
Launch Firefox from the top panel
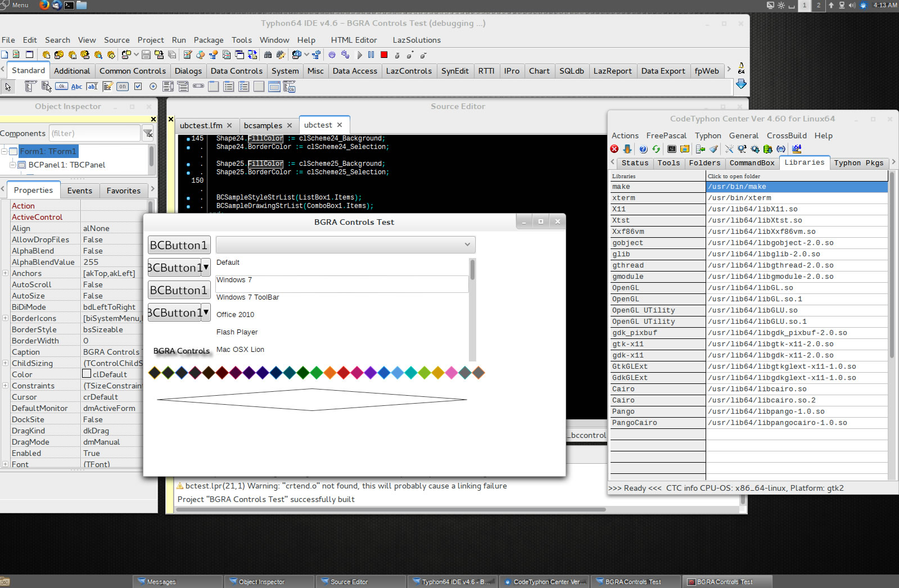click(44, 5)
